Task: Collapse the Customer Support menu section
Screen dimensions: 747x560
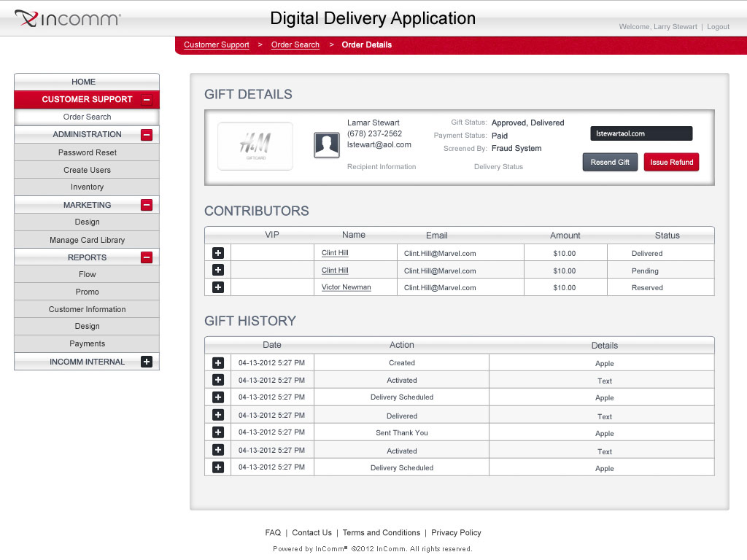Action: (x=147, y=99)
